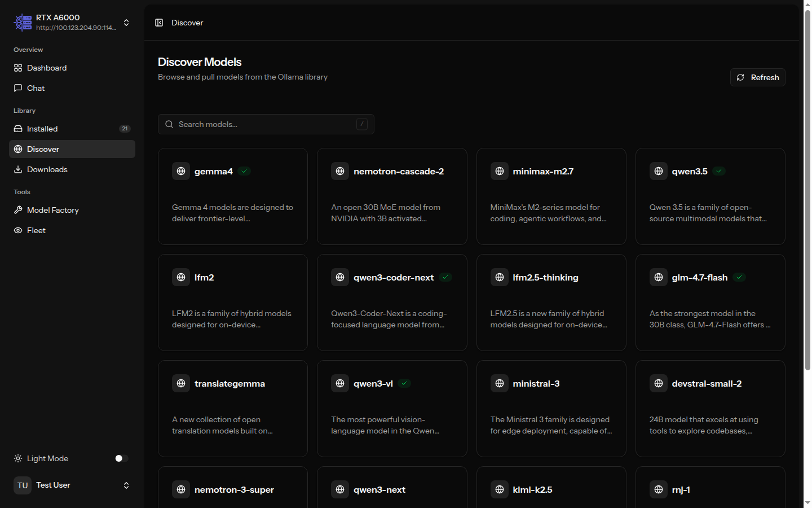This screenshot has height=508, width=812.
Task: Select Installed in the Library menu
Action: (42, 129)
